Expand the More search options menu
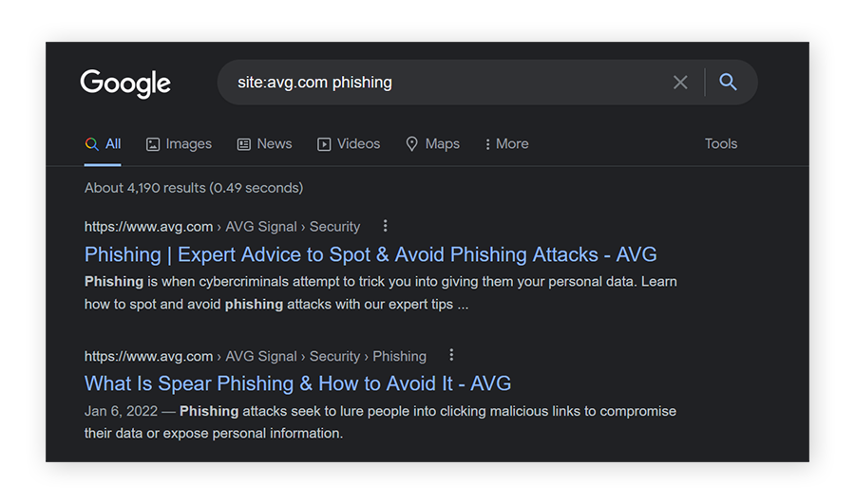 [x=506, y=144]
